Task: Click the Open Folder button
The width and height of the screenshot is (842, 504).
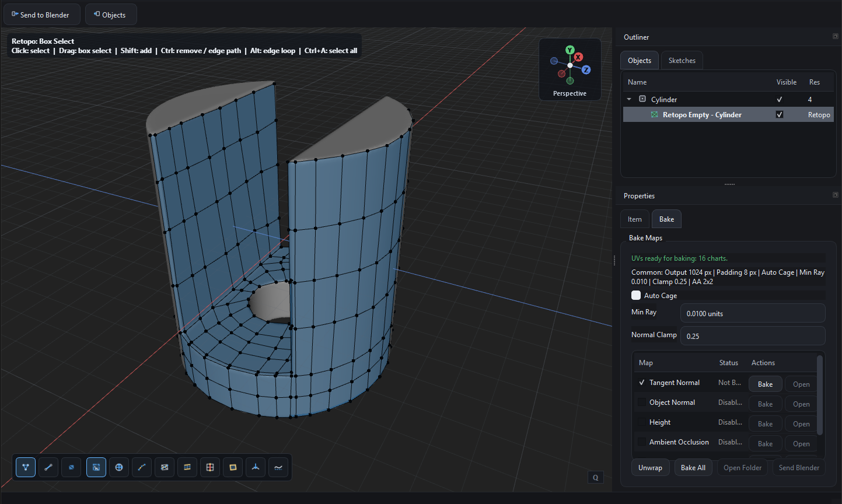Action: (743, 468)
